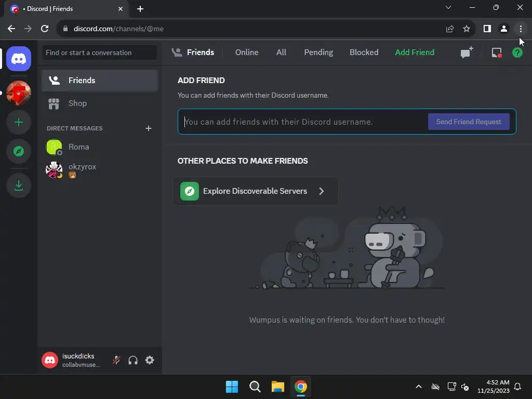Image resolution: width=532 pixels, height=399 pixels.
Task: Open the red F server icon
Action: tap(19, 93)
